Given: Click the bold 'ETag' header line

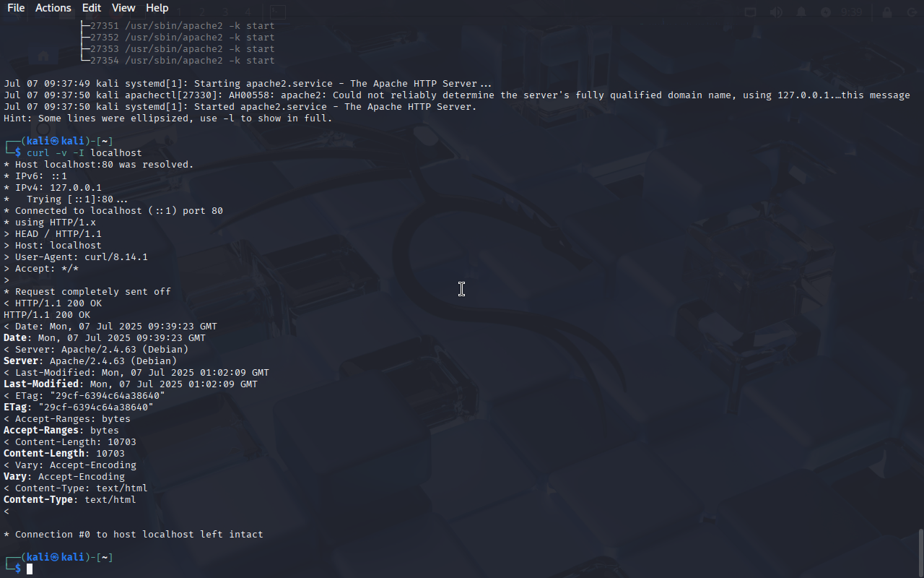Looking at the screenshot, I should tap(79, 407).
